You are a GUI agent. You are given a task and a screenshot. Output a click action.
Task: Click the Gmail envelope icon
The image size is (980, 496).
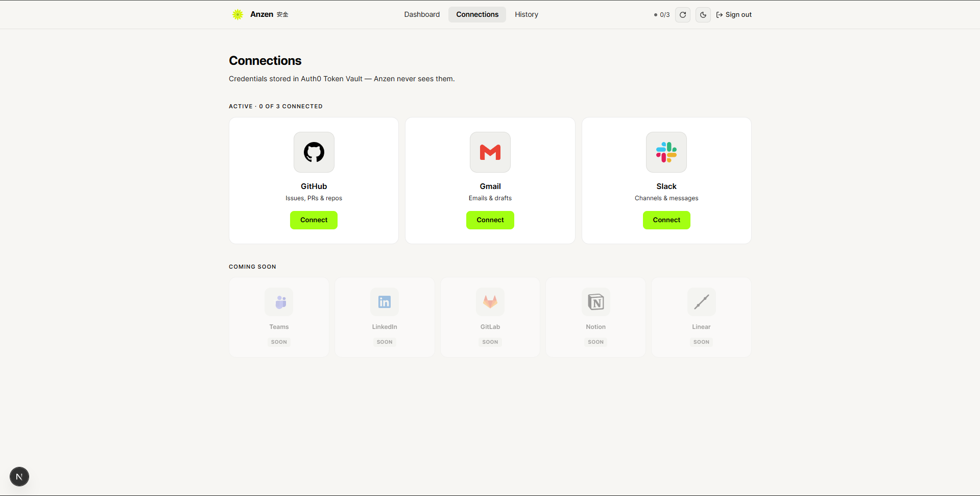click(490, 152)
